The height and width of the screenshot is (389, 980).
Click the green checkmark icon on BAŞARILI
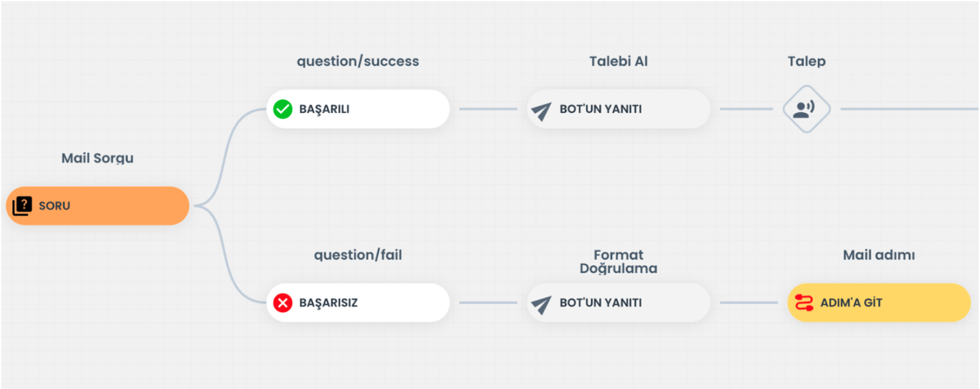coord(283,109)
